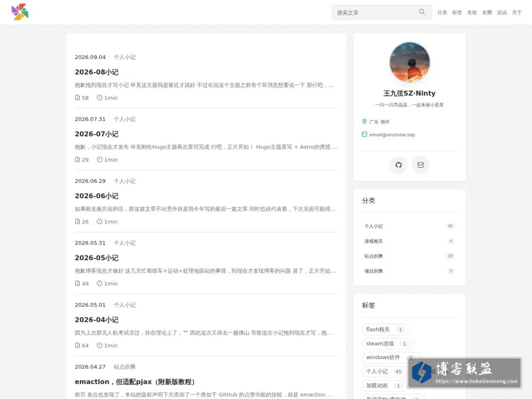Open the 分类 nav menu
The height and width of the screenshot is (399, 532).
pos(442,12)
